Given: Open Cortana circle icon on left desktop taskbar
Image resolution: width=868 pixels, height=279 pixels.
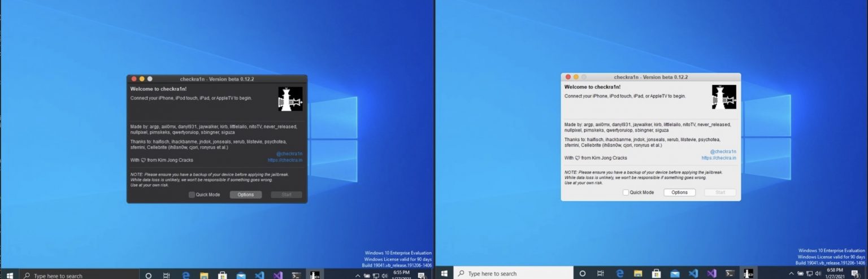Looking at the screenshot, I should (149, 276).
